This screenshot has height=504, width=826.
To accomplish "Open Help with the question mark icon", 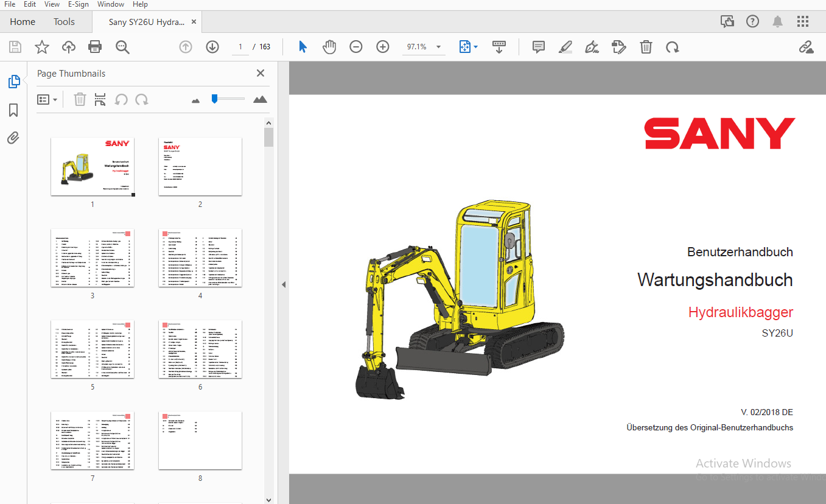I will pos(752,22).
